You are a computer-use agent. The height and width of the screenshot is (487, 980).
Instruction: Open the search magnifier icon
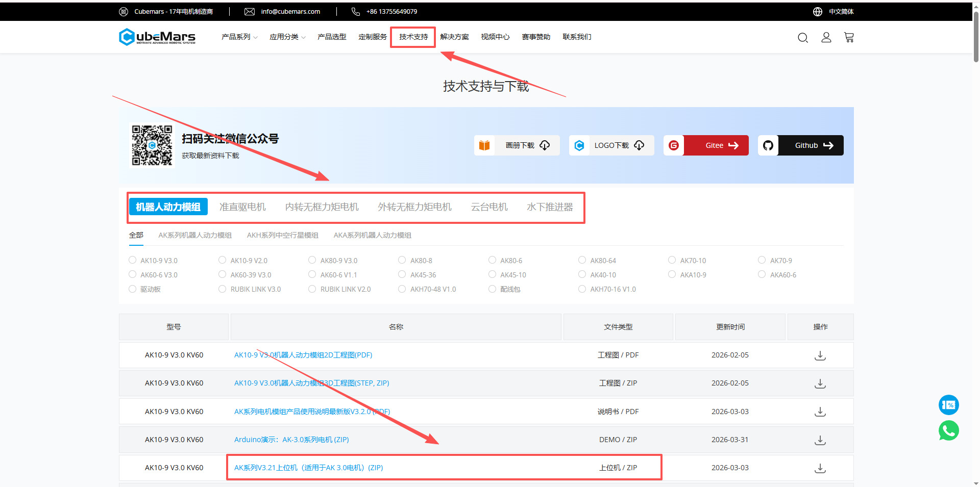click(x=802, y=37)
